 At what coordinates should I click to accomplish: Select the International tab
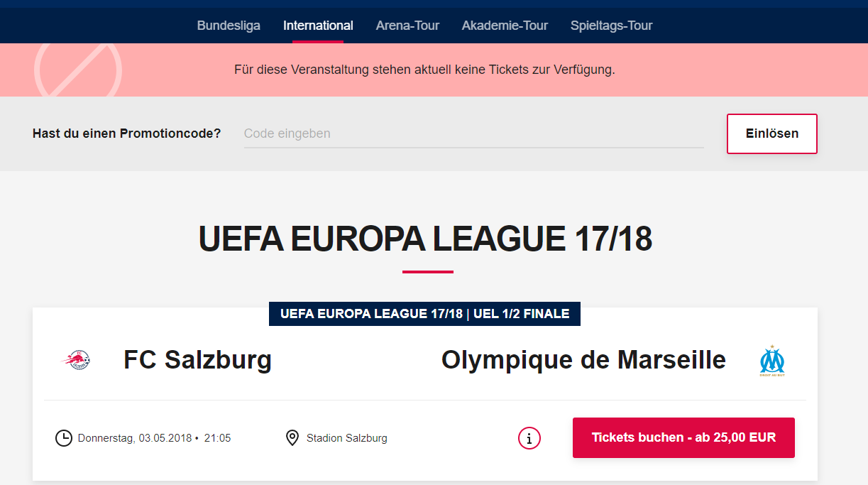pyautogui.click(x=318, y=26)
